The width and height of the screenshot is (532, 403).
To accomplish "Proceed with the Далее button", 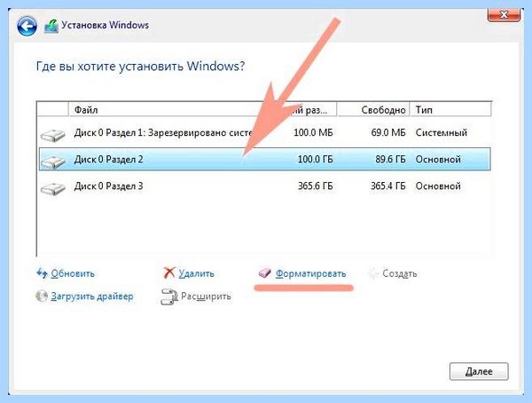I will click(479, 371).
